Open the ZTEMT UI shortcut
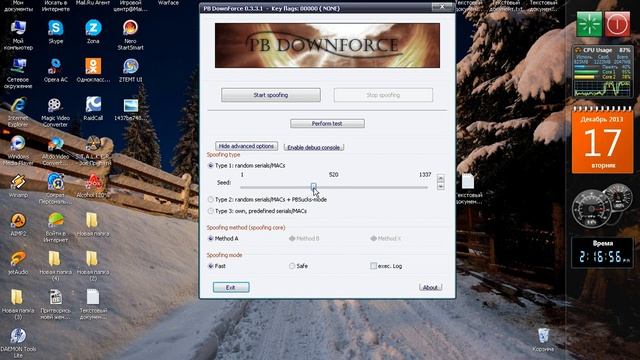 pyautogui.click(x=131, y=70)
